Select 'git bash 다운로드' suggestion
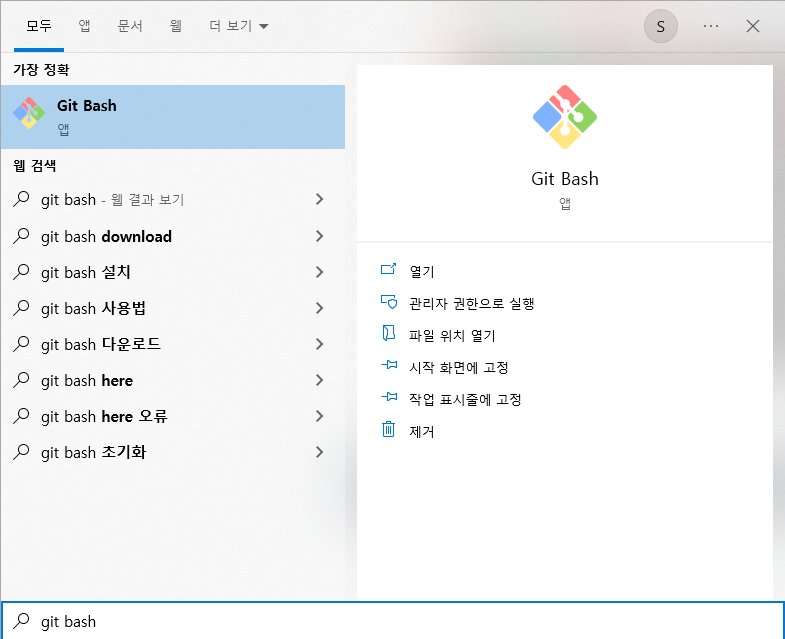This screenshot has width=785, height=639. (173, 344)
